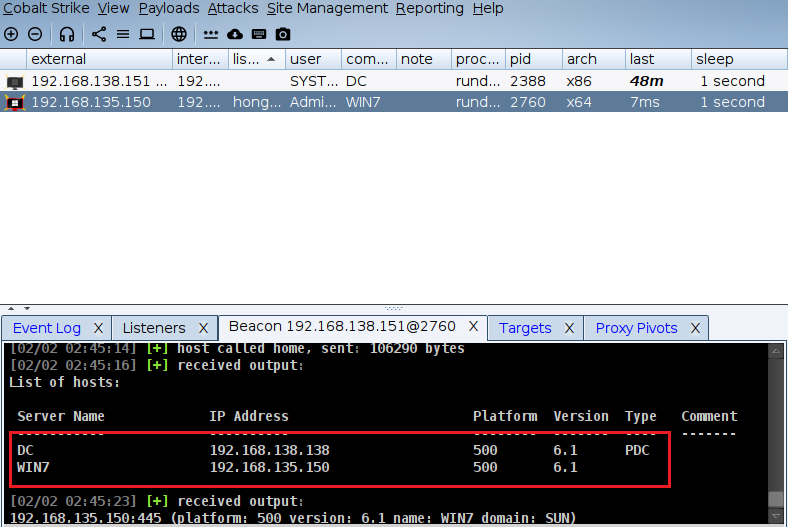788x527 pixels.
Task: Click the x86 arch cell
Action: [x=579, y=81]
